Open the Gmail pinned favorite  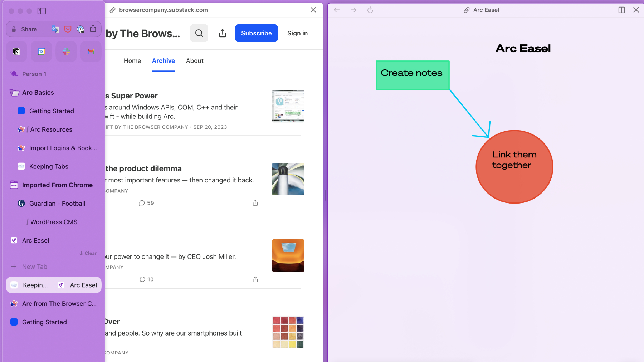click(91, 52)
